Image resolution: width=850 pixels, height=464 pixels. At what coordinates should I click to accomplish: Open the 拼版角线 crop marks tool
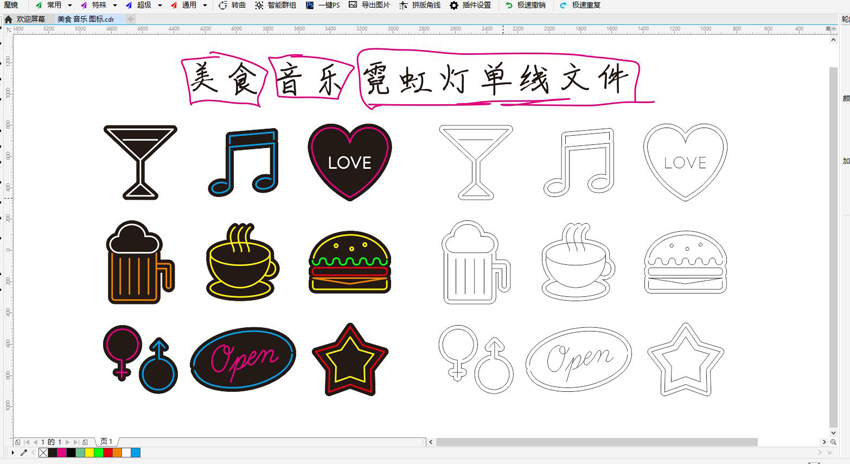pyautogui.click(x=420, y=5)
